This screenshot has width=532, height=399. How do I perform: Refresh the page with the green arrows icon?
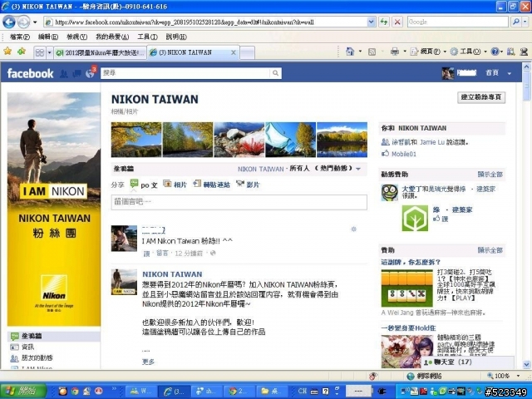pyautogui.click(x=384, y=22)
